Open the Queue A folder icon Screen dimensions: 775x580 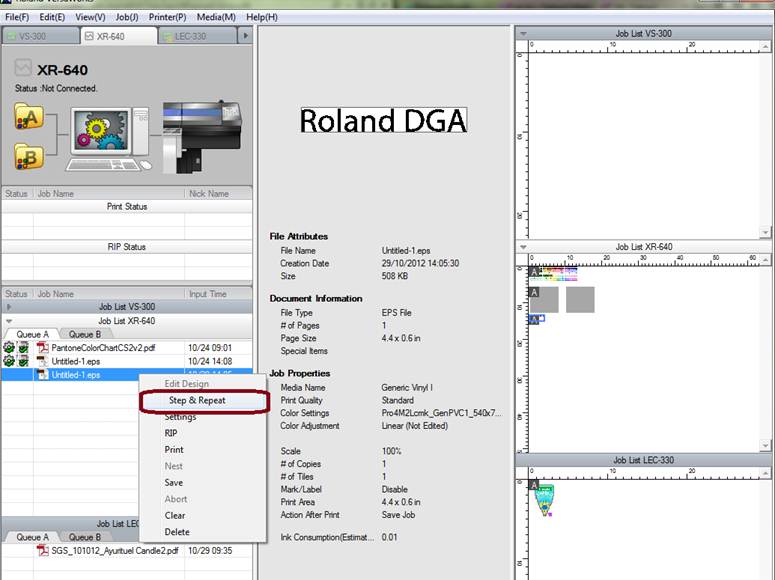pos(29,117)
